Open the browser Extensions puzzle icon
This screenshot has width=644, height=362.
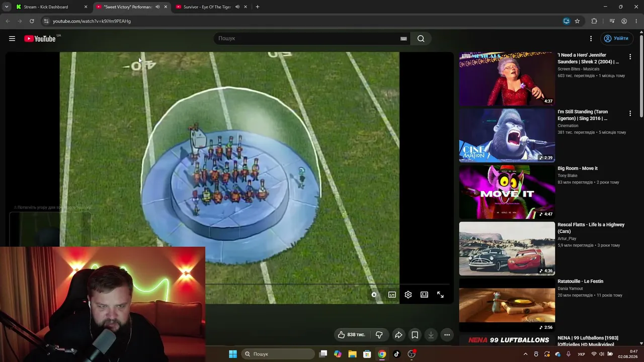point(594,21)
